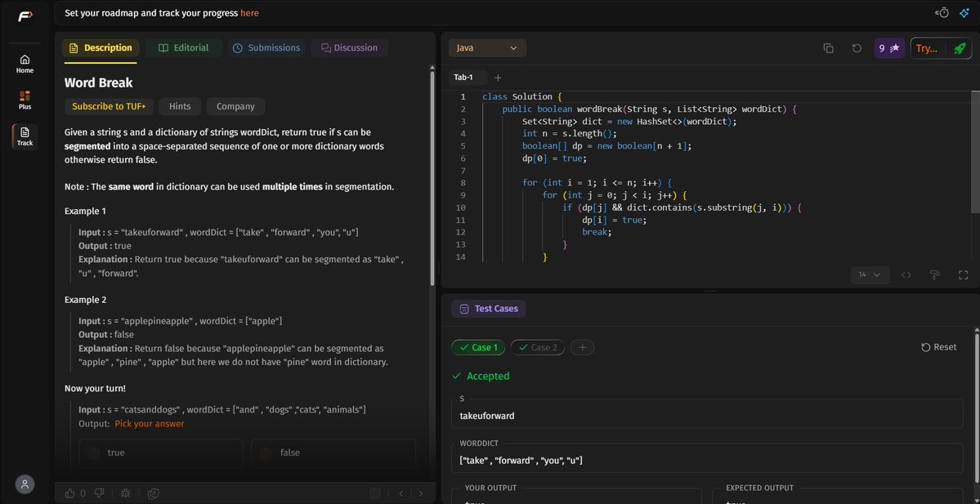Open the user profile avatar
This screenshot has height=504, width=980.
click(x=25, y=484)
